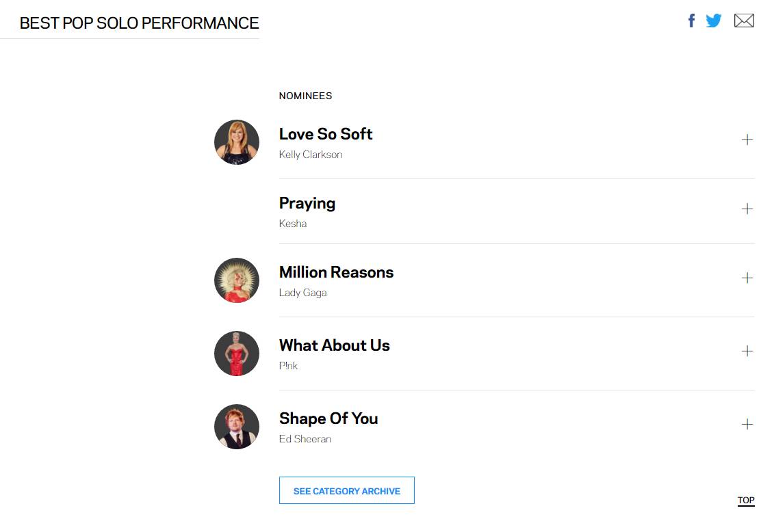Image resolution: width=774 pixels, height=532 pixels.
Task: Click See Category Archive button
Action: (346, 490)
